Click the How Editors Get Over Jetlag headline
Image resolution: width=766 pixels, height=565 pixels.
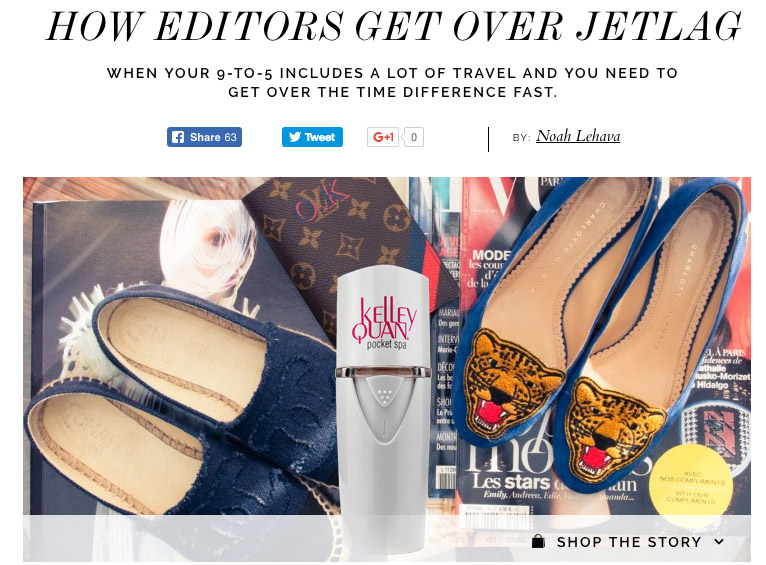394,25
